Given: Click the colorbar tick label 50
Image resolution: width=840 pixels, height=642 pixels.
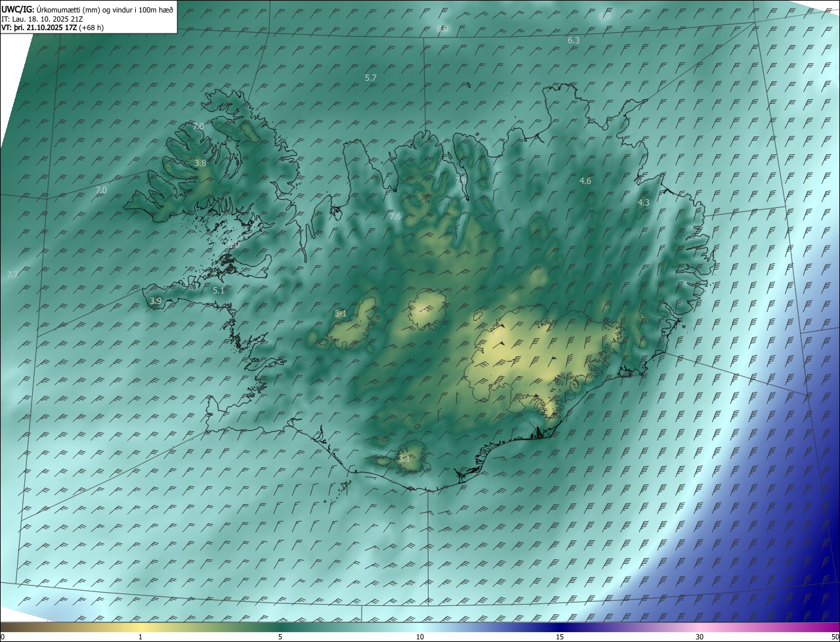Looking at the screenshot, I should (834, 637).
